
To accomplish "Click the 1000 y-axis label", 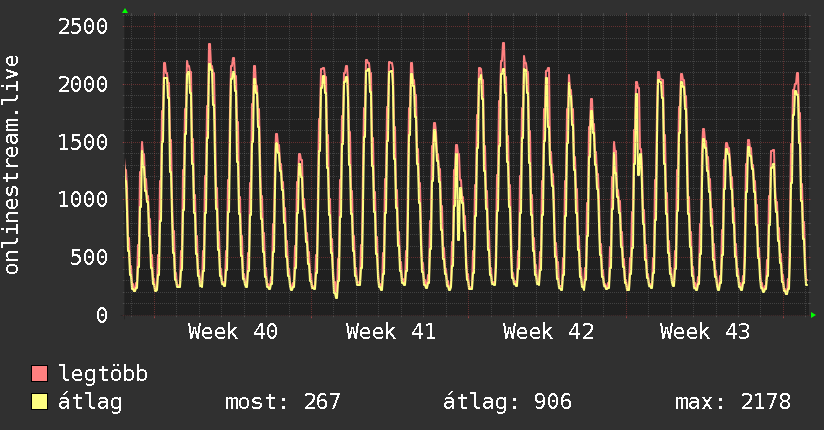I will point(83,199).
